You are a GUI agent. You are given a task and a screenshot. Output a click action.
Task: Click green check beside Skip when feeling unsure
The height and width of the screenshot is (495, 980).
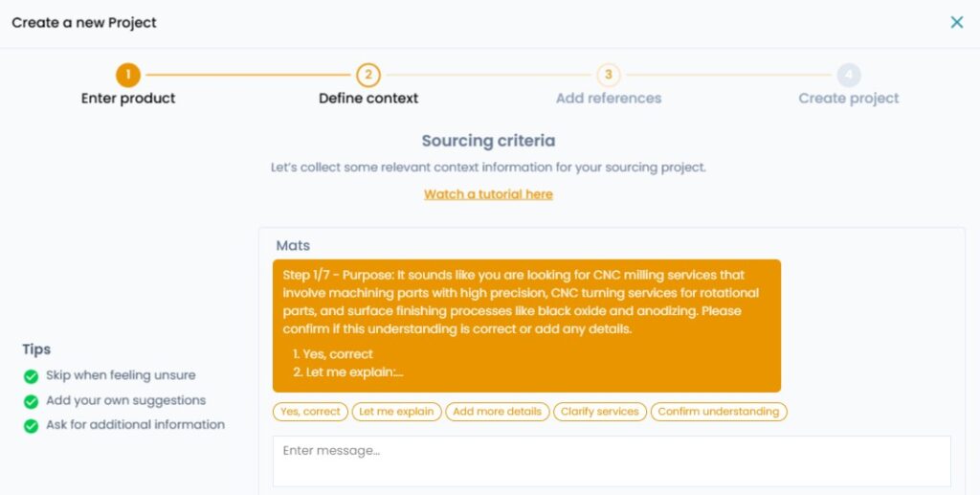tap(32, 376)
